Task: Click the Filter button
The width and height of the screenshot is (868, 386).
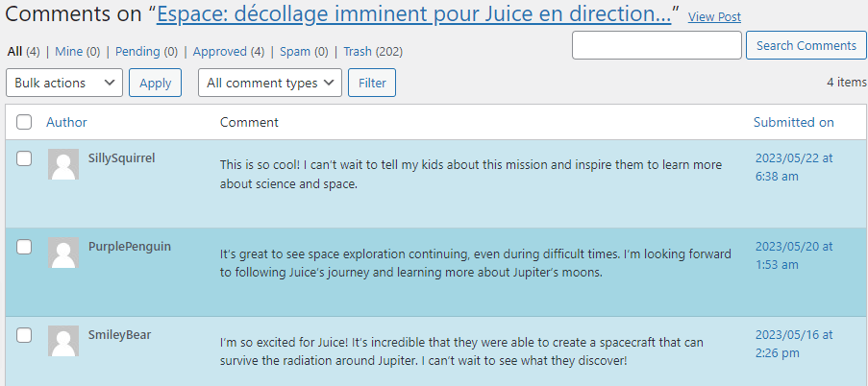Action: pos(372,83)
